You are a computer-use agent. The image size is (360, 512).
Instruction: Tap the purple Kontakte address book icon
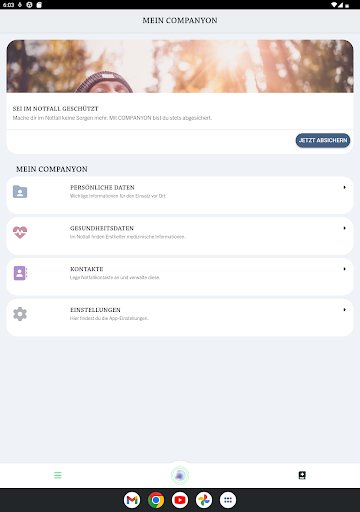[x=20, y=273]
